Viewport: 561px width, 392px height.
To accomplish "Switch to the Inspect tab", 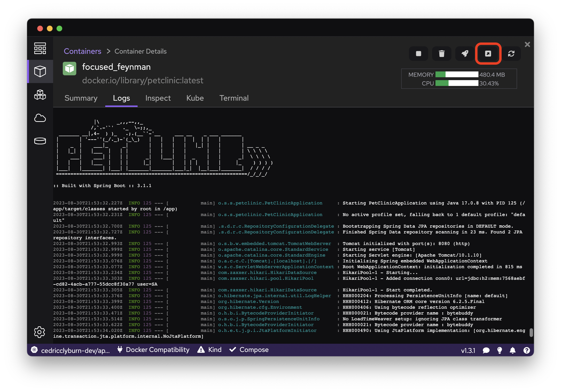I will pos(158,98).
